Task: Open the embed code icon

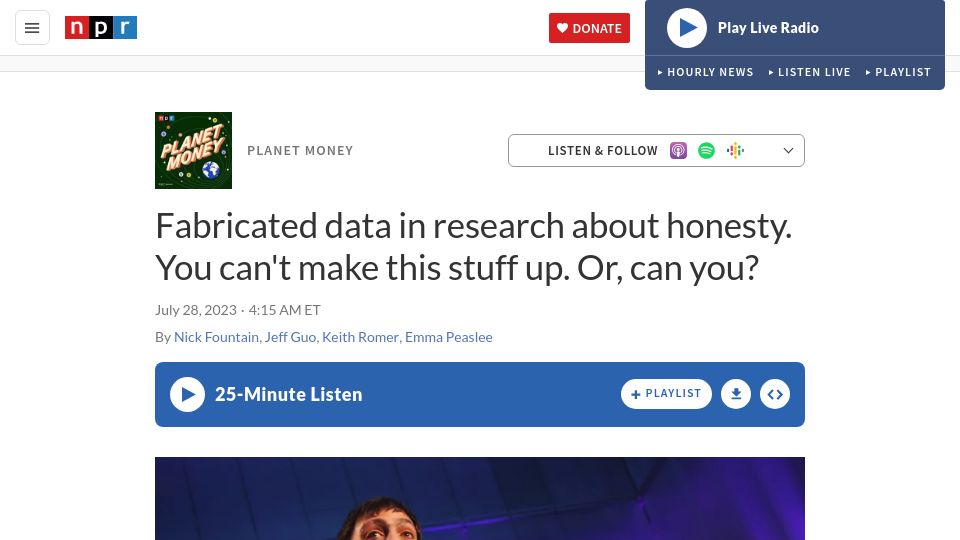Action: point(775,394)
